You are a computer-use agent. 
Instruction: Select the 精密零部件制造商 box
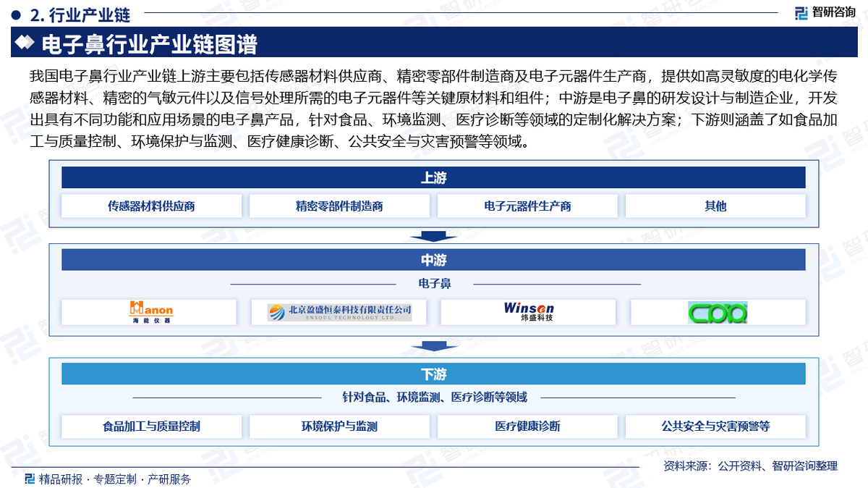point(339,206)
